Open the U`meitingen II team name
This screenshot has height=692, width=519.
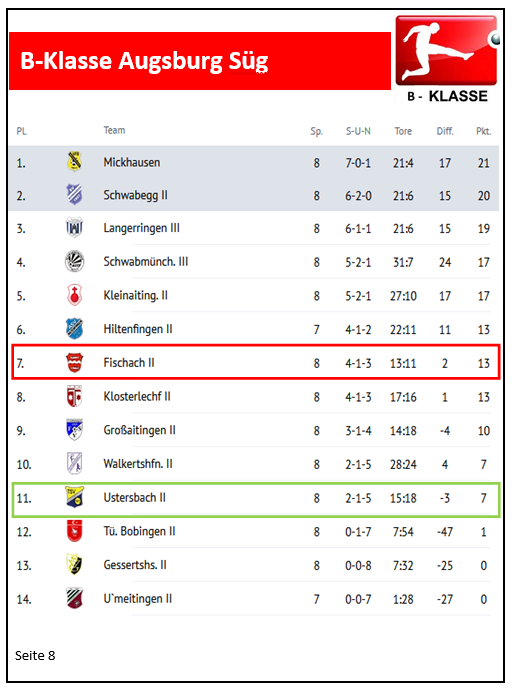(x=138, y=599)
